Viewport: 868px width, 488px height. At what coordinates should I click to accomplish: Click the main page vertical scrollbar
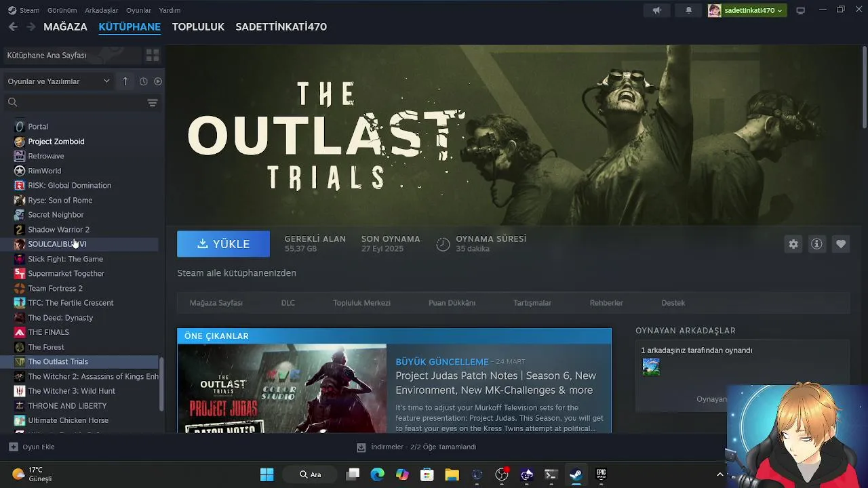coord(864,87)
